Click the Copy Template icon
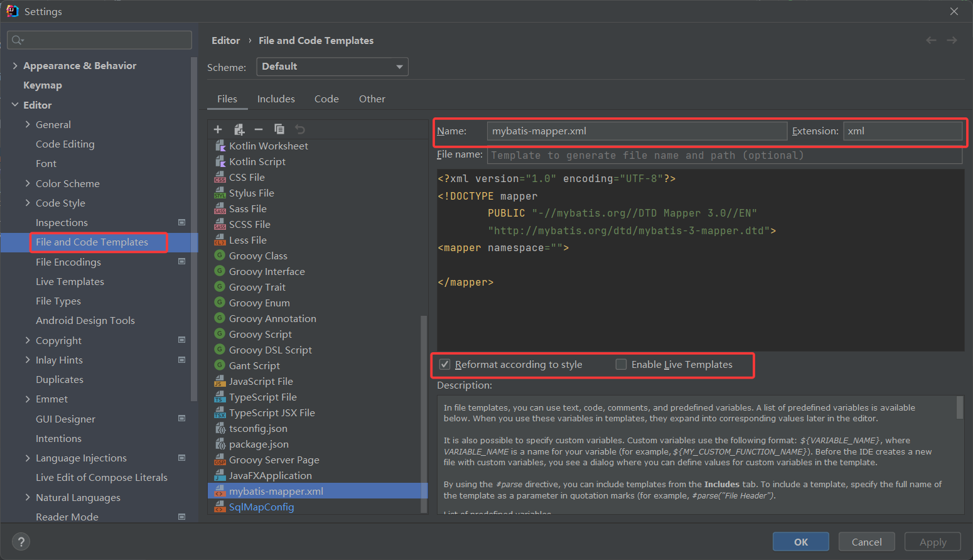 pyautogui.click(x=279, y=129)
